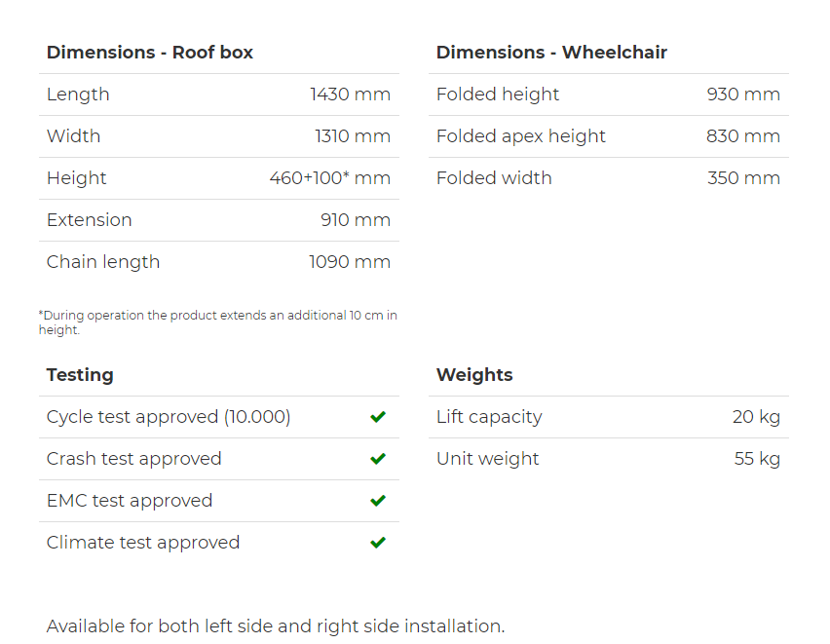
Task: Click the Chain length value 1090 mm
Action: pos(350,262)
